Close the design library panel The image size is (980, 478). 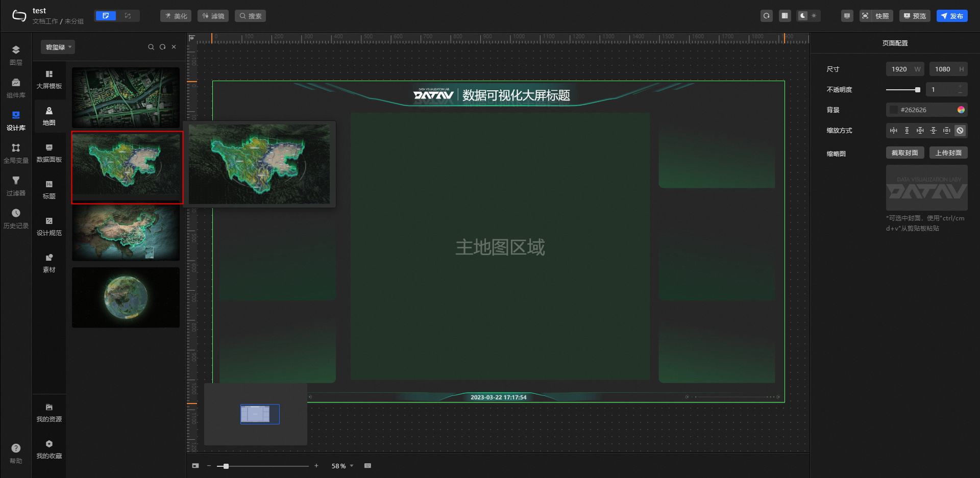pyautogui.click(x=174, y=47)
